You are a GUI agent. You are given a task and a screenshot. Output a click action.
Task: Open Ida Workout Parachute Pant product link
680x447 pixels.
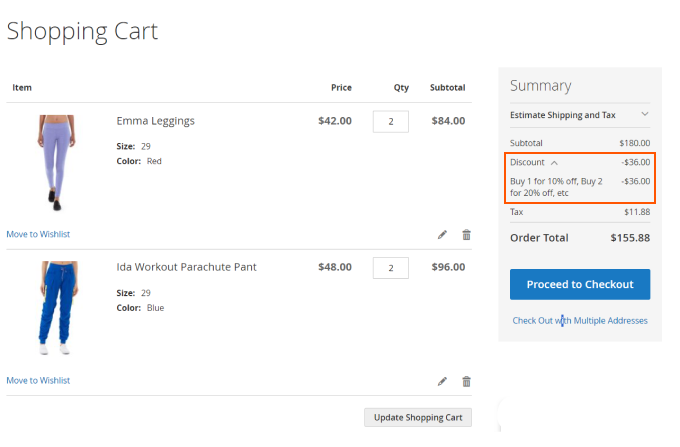pos(186,267)
